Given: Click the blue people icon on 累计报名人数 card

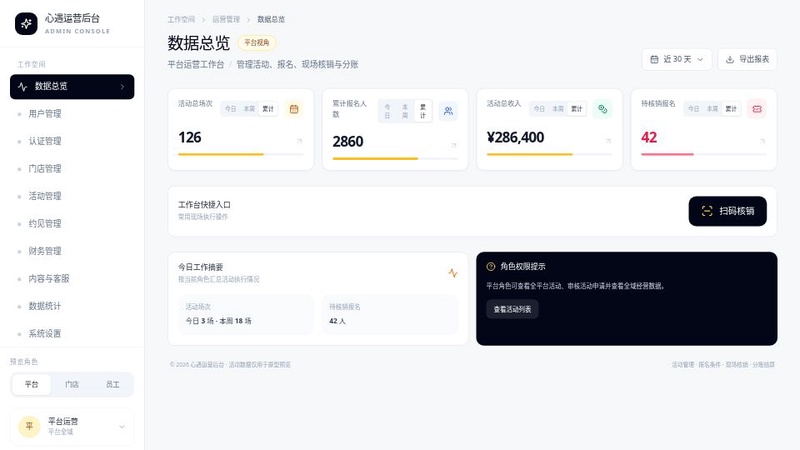Looking at the screenshot, I should (x=448, y=111).
